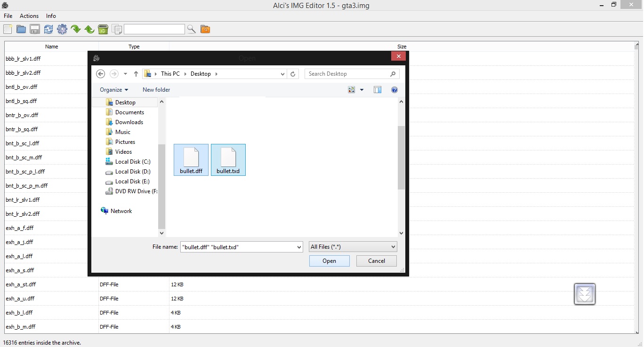The width and height of the screenshot is (644, 347).
Task: Refresh the Desktop address bar location
Action: tap(293, 74)
